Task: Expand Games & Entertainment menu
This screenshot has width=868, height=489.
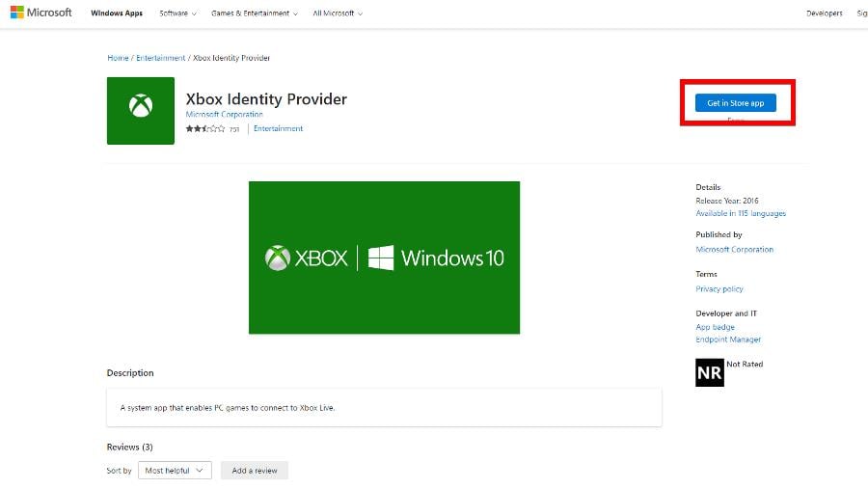Action: (254, 14)
